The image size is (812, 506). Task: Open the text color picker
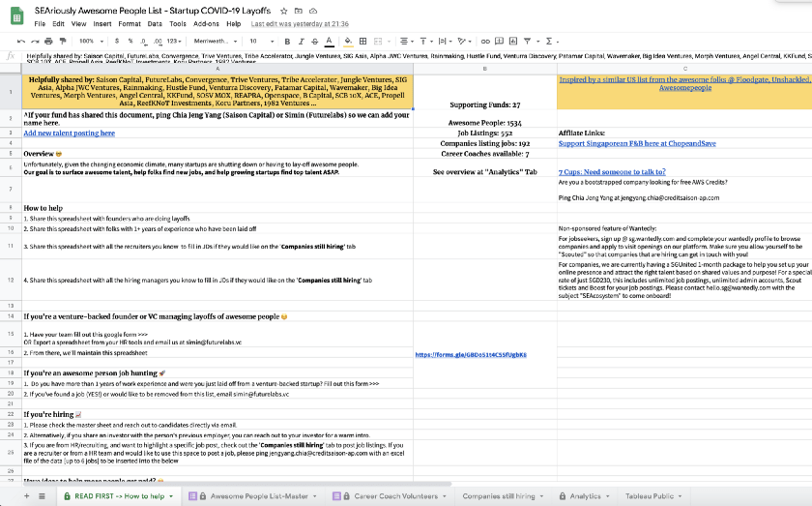[x=329, y=41]
